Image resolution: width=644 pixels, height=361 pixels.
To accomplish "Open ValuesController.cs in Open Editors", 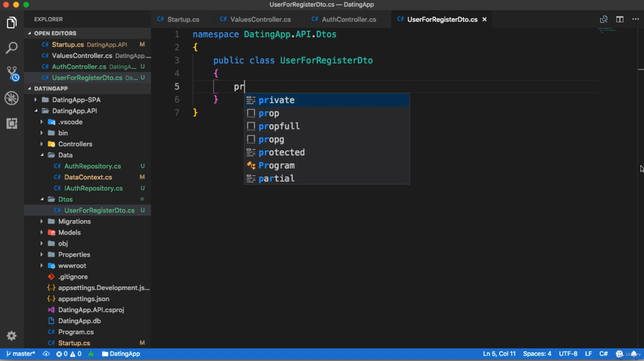I will tap(88, 55).
